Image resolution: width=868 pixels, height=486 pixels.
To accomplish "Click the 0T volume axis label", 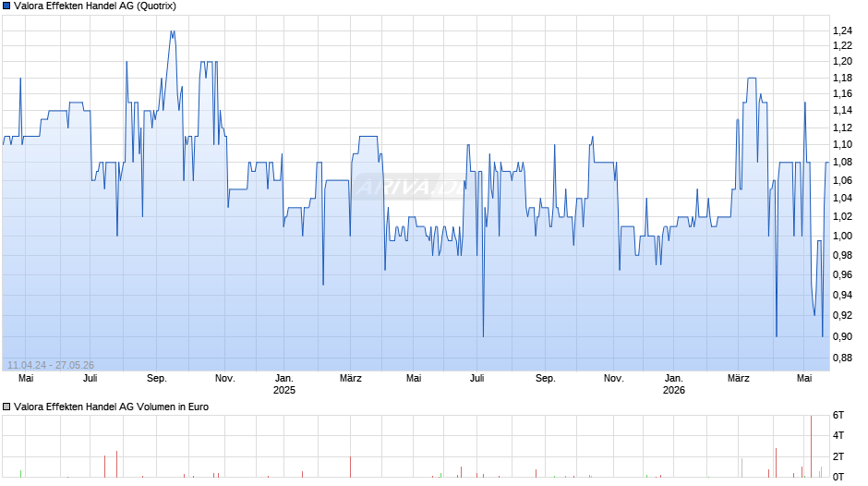I will click(838, 477).
